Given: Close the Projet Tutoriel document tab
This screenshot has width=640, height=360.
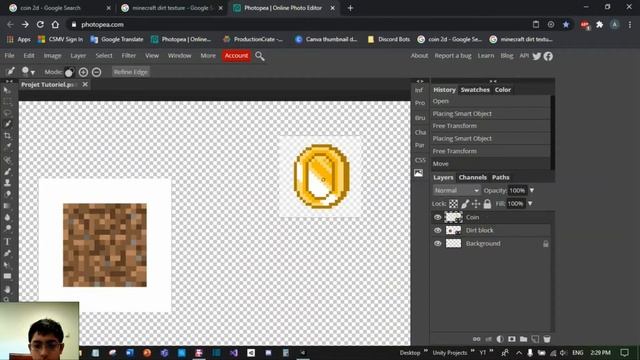Looking at the screenshot, I should coord(85,84).
